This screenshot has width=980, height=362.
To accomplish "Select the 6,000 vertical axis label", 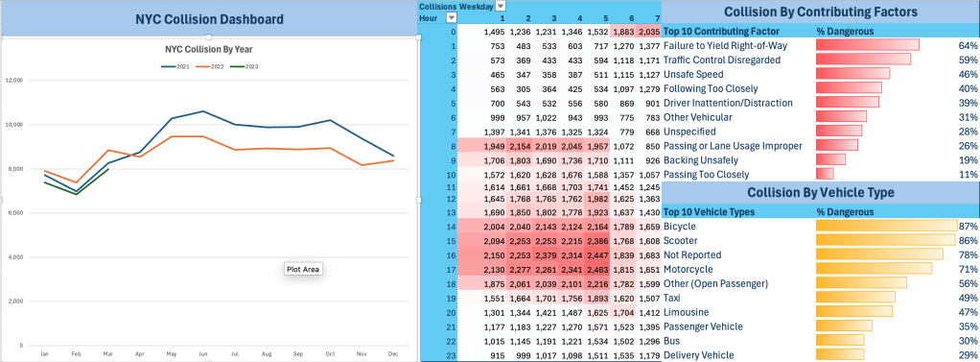I will coord(16,213).
